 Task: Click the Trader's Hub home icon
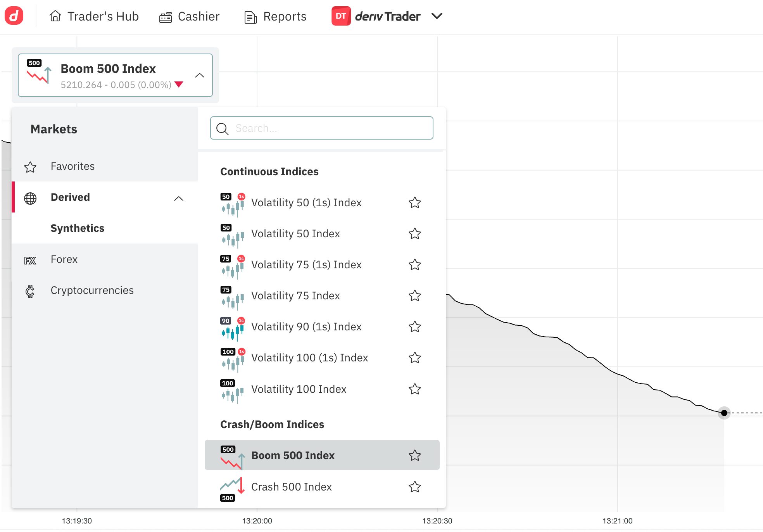point(55,16)
